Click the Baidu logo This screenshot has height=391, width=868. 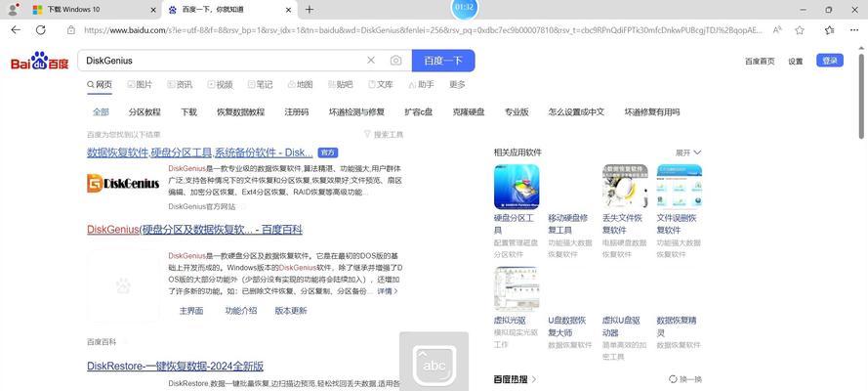[x=39, y=61]
